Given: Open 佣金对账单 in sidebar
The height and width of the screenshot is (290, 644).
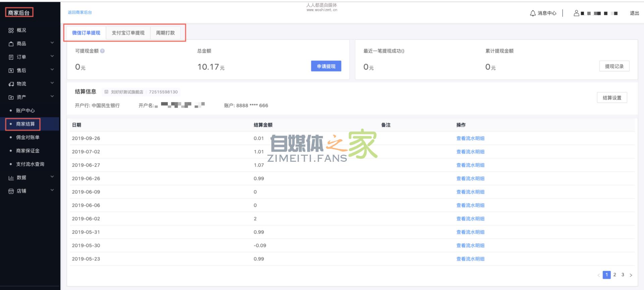Looking at the screenshot, I should (28, 137).
